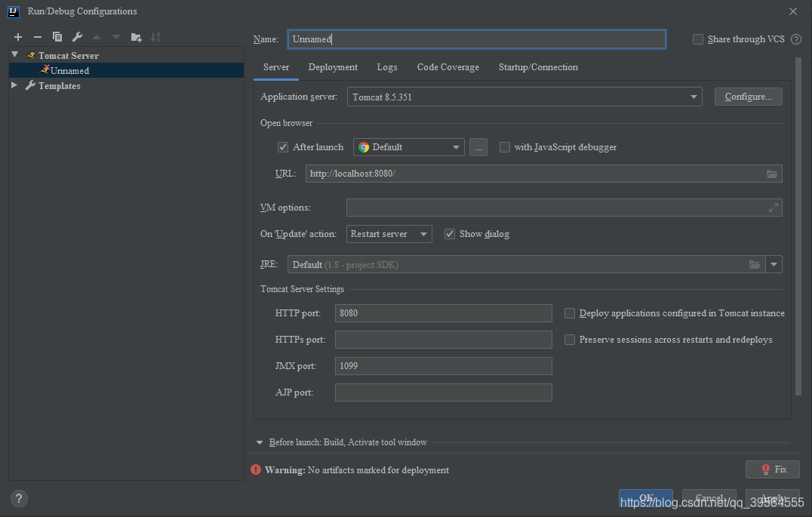Enable Share through VCS

(x=697, y=38)
